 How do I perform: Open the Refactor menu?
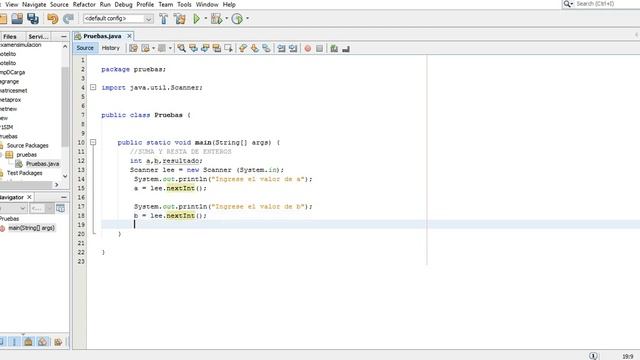84,4
